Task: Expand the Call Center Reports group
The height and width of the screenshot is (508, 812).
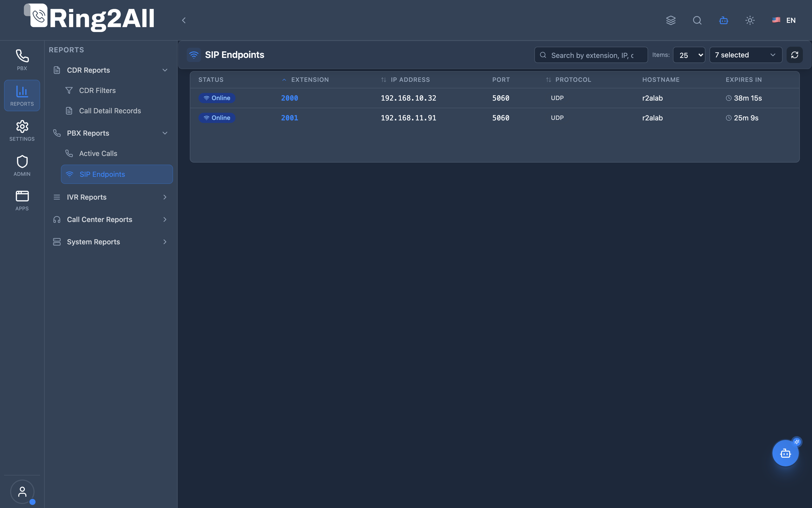Action: coord(110,219)
